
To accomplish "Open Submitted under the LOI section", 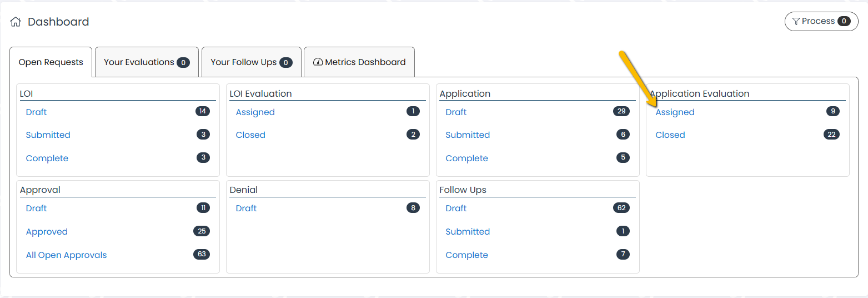I will click(x=48, y=135).
